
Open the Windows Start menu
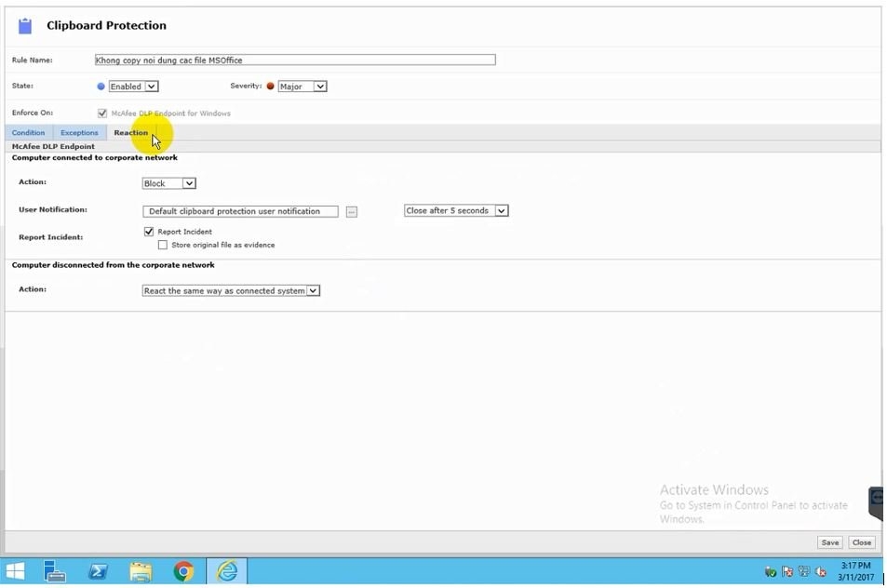tap(16, 570)
